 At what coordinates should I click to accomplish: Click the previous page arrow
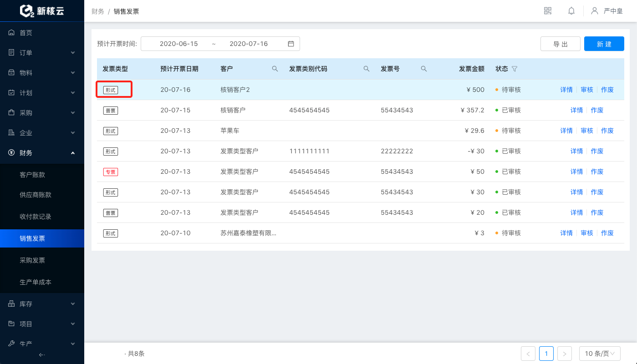[x=528, y=354]
